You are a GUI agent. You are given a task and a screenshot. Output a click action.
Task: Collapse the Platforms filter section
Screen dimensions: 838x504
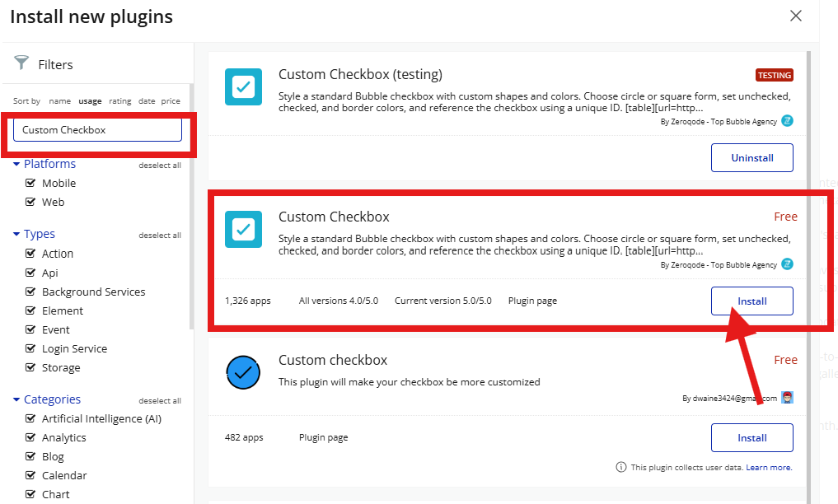(16, 164)
